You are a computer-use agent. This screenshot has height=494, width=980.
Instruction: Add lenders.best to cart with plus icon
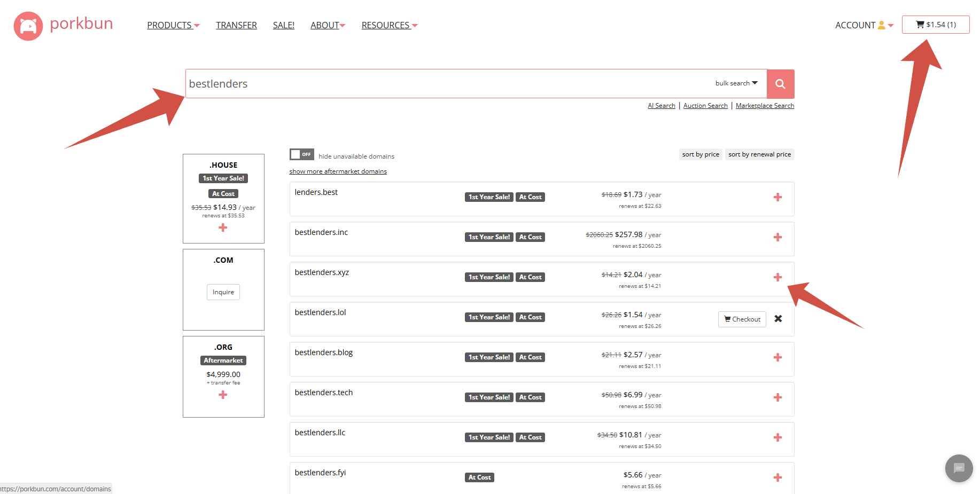pyautogui.click(x=777, y=197)
